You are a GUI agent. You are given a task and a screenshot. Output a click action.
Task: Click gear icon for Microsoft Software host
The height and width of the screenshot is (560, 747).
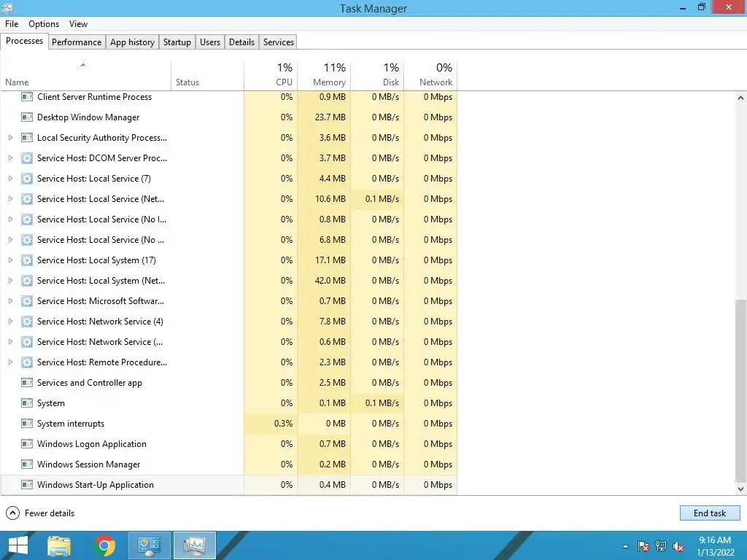(x=27, y=301)
